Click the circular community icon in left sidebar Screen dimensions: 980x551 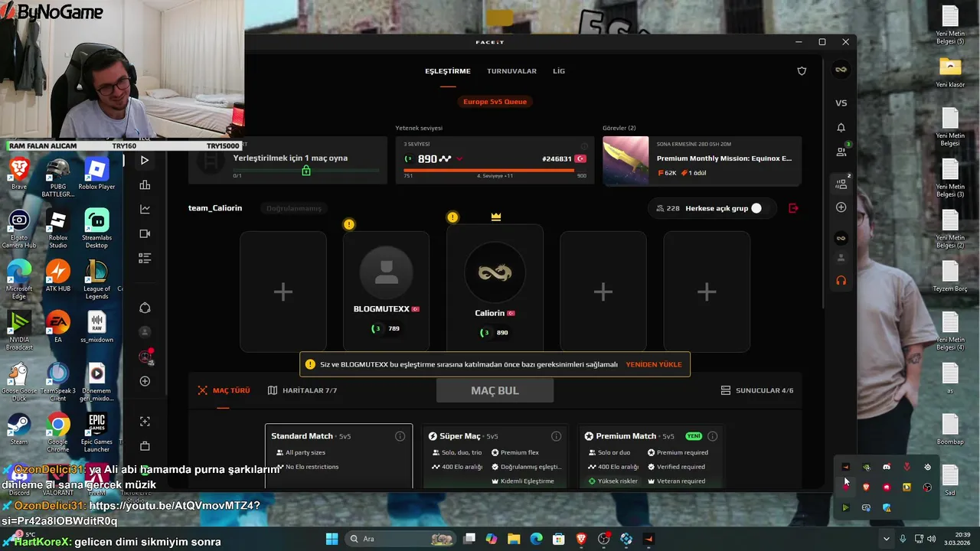[x=145, y=308]
